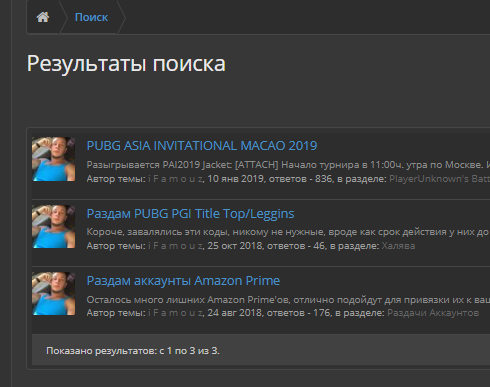Open author i F a m o u z in 10 янв 2019 row
The image size is (490, 387).
(x=175, y=179)
